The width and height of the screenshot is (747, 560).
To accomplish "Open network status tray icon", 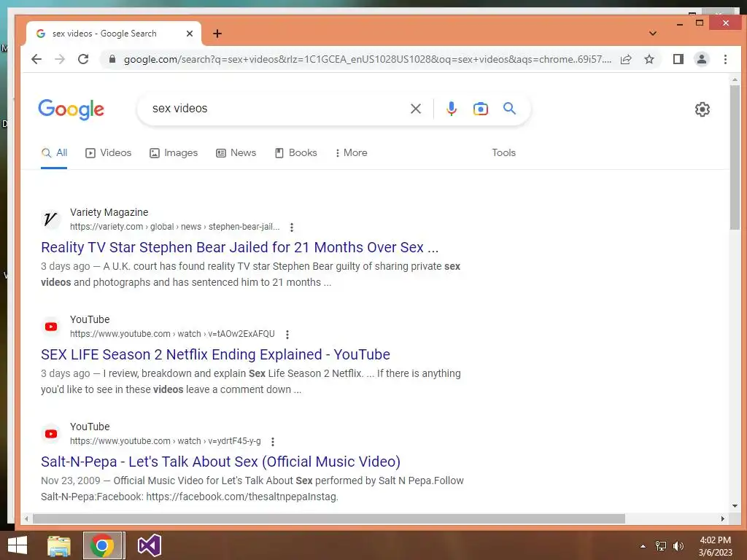I will [x=661, y=546].
